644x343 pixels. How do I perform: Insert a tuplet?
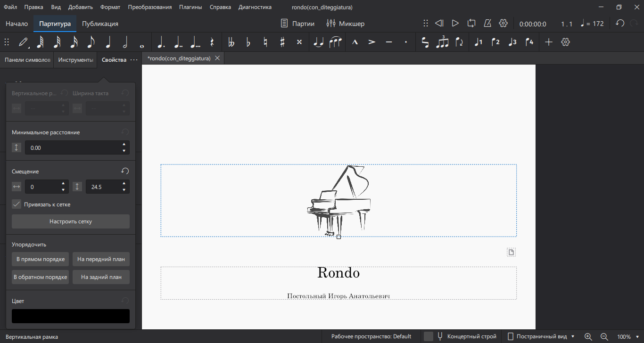click(x=442, y=42)
